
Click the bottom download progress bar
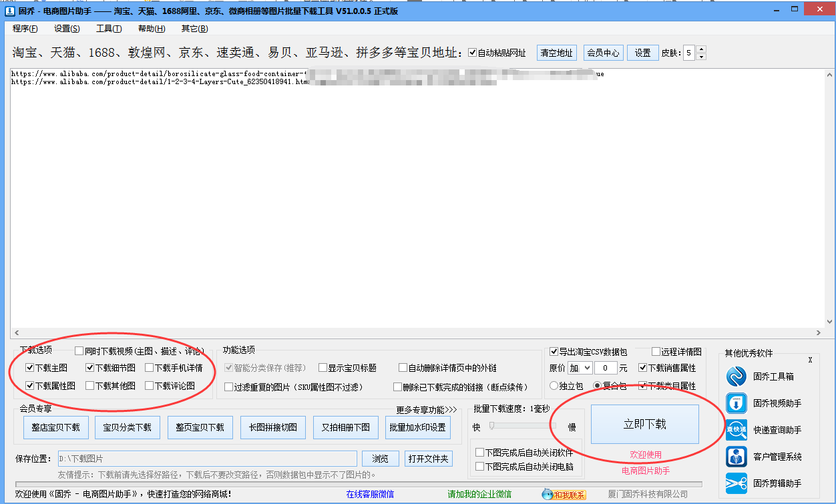coord(359,484)
